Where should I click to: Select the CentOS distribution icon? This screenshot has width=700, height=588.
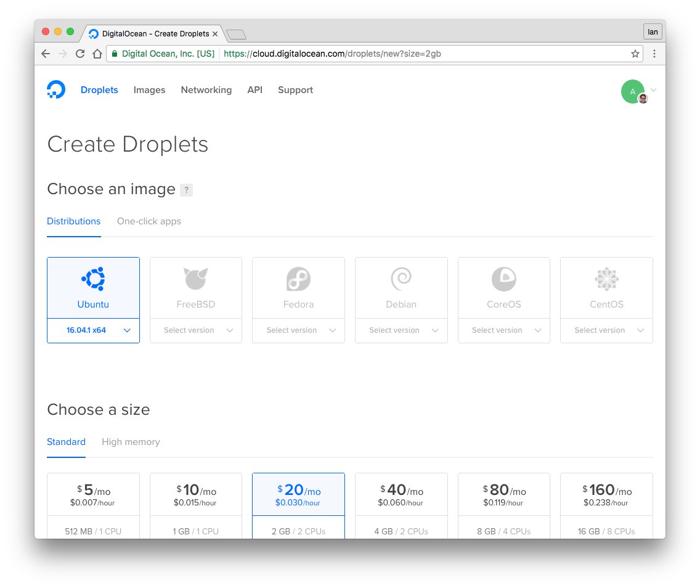coord(606,279)
